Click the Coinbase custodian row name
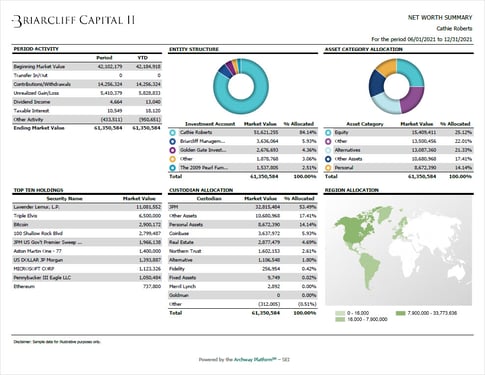485x375 pixels. point(179,234)
